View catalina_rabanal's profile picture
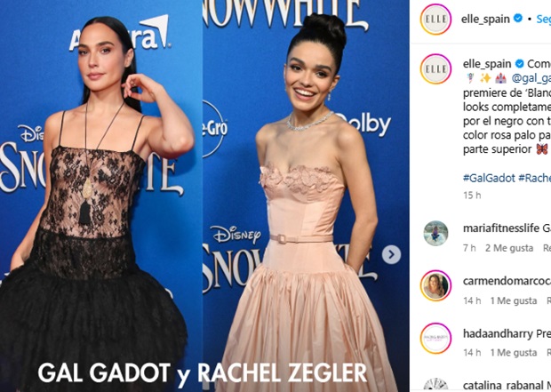 [435, 385]
